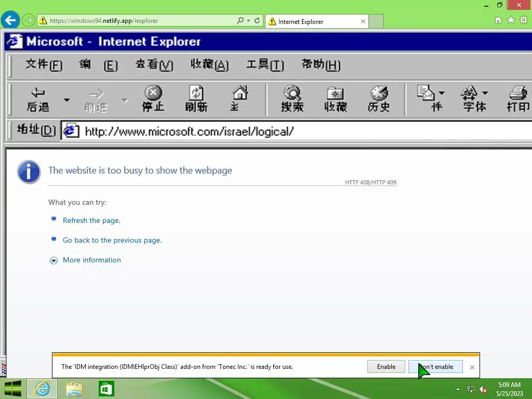Open the 查看(V) menu
532x399 pixels.
click(x=154, y=64)
